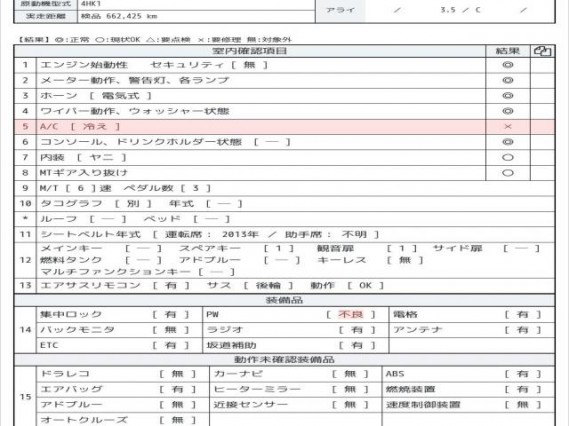Click the double-circle result for meter operation
This screenshot has width=569, height=426.
pos(508,80)
